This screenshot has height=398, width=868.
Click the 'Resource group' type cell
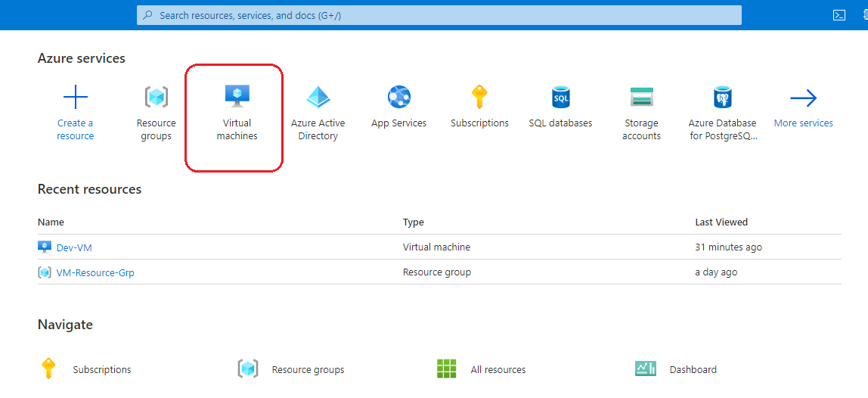click(437, 272)
